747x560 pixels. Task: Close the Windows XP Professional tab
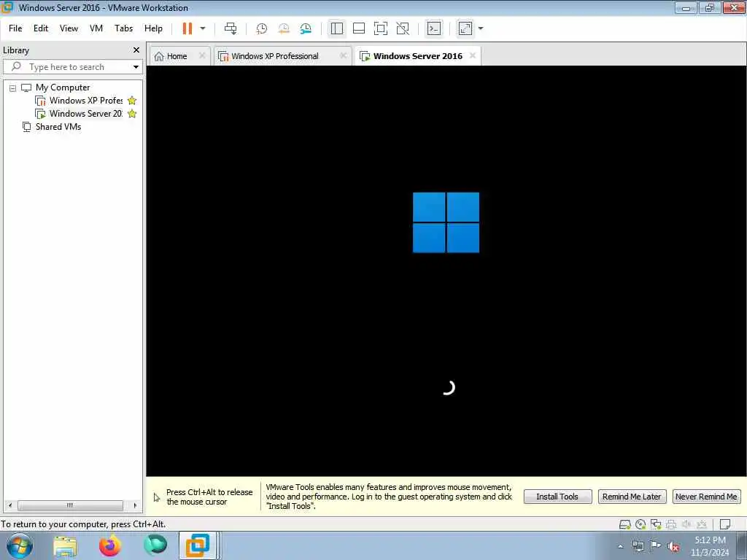point(343,55)
